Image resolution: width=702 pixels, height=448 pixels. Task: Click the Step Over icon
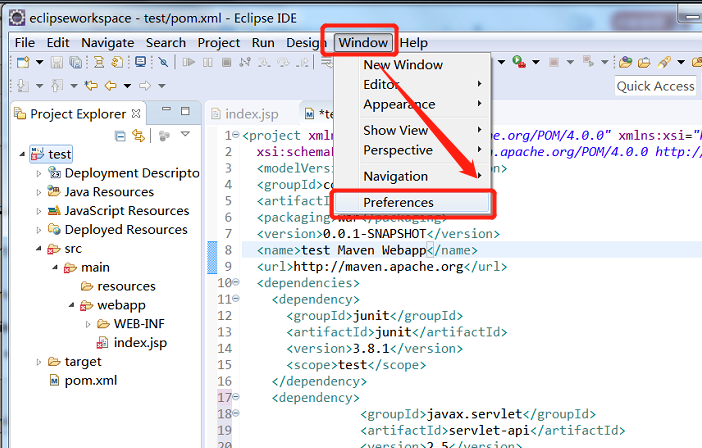tap(283, 62)
